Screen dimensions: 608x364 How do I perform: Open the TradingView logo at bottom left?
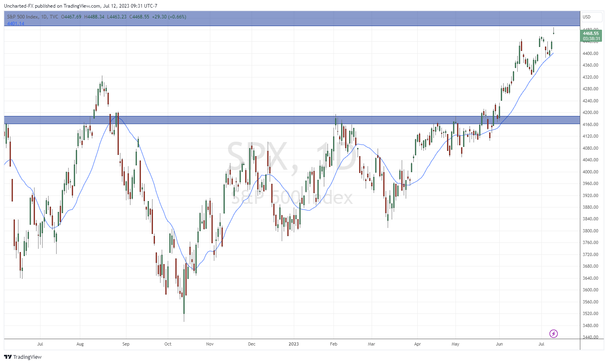(x=23, y=357)
